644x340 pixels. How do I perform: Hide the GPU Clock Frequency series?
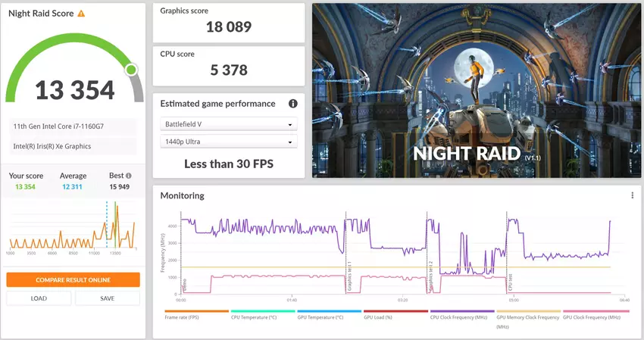pyautogui.click(x=595, y=318)
